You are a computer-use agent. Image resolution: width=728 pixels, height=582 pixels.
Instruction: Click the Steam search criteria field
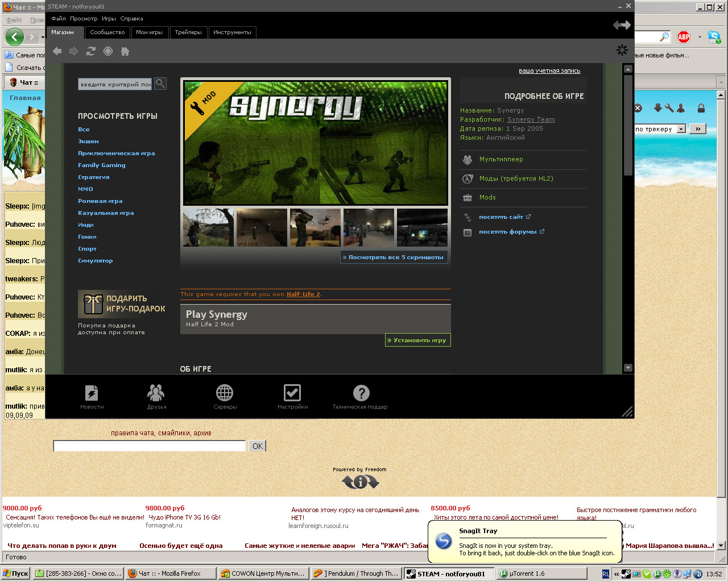115,84
